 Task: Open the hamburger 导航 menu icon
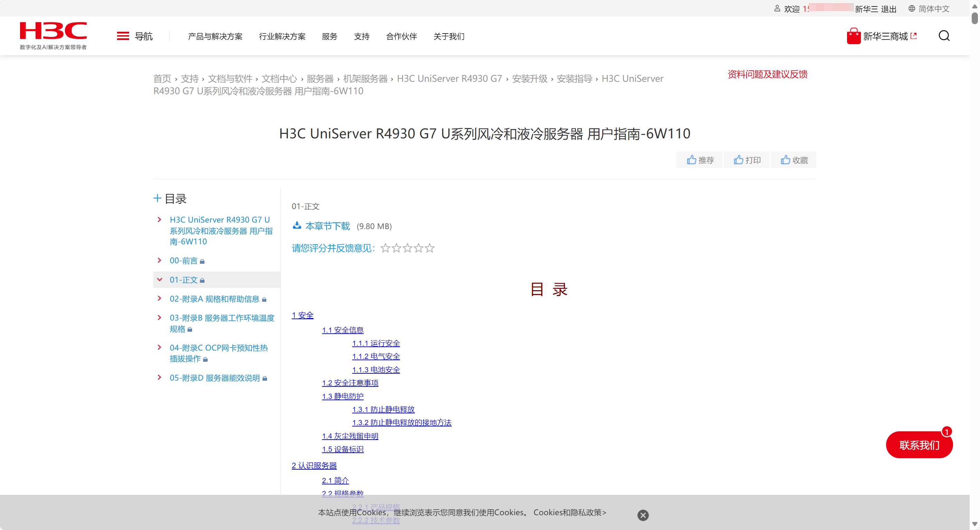click(x=123, y=36)
